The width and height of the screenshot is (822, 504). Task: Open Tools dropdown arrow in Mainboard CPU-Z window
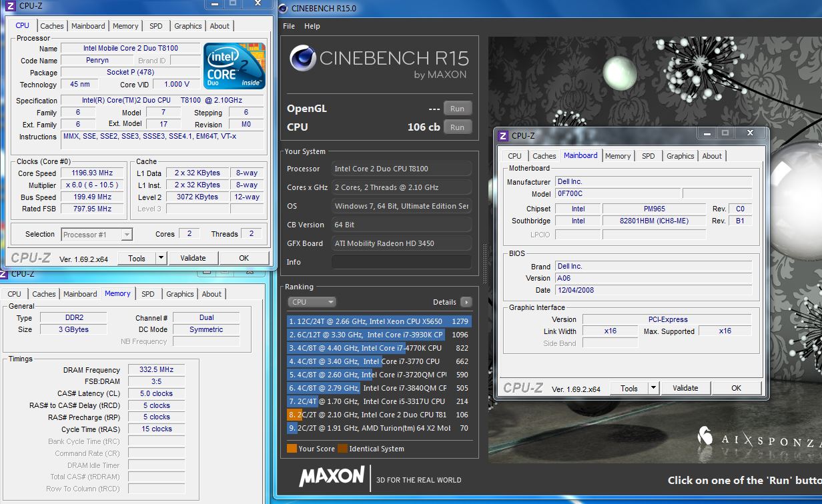point(654,388)
